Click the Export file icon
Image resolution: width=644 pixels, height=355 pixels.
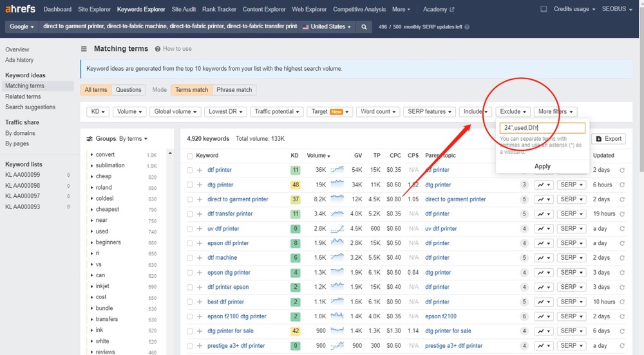pos(598,139)
